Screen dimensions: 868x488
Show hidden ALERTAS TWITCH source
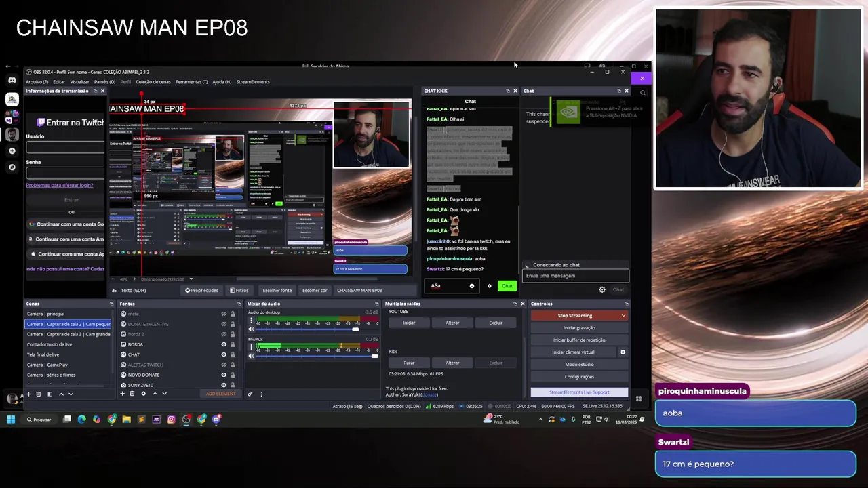[x=224, y=365]
